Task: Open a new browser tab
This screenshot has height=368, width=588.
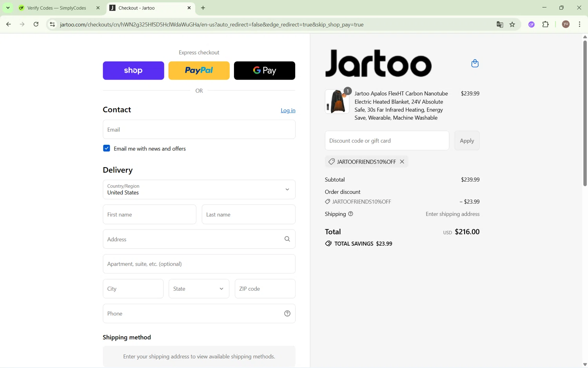Action: (203, 8)
